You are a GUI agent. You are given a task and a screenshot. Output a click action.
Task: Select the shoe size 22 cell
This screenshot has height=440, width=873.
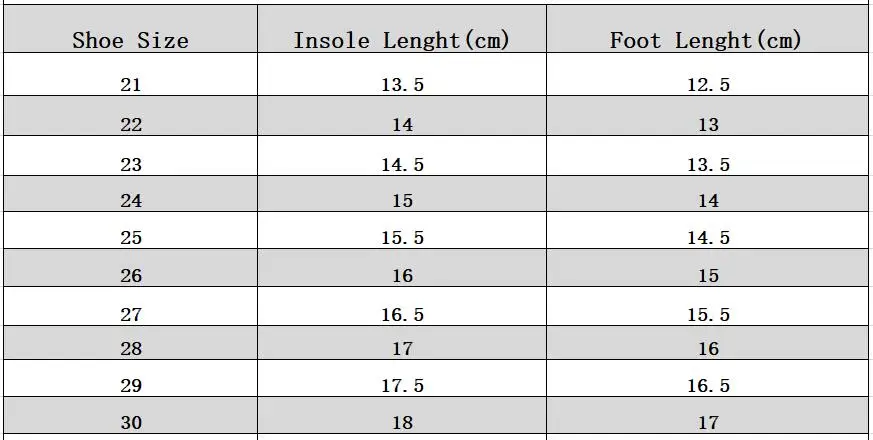pos(131,125)
